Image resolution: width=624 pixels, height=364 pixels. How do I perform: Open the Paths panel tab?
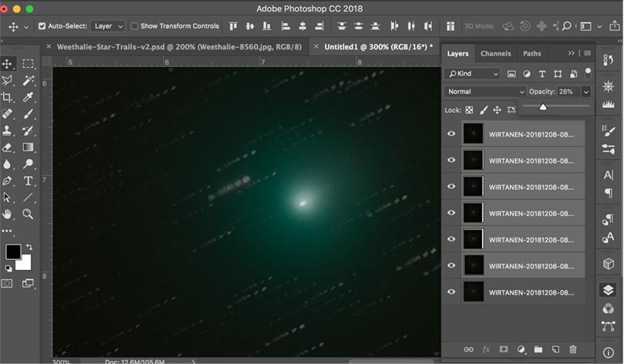pos(531,54)
